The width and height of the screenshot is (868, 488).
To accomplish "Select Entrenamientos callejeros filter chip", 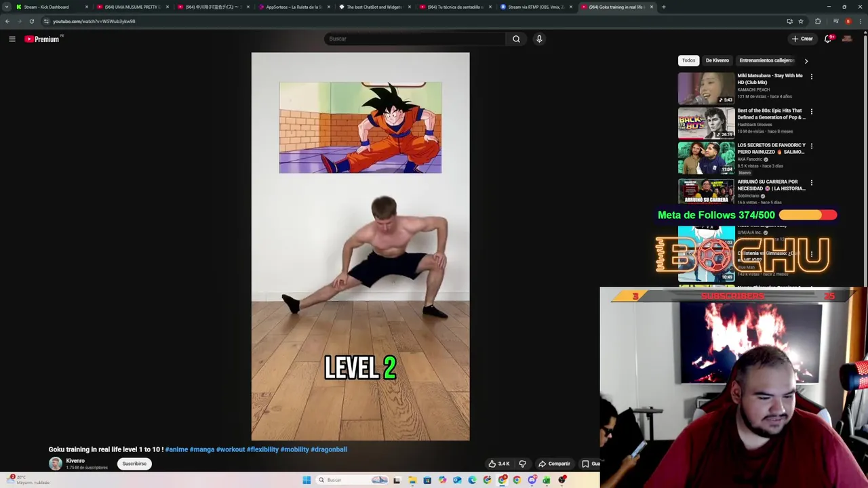I will 766,60.
